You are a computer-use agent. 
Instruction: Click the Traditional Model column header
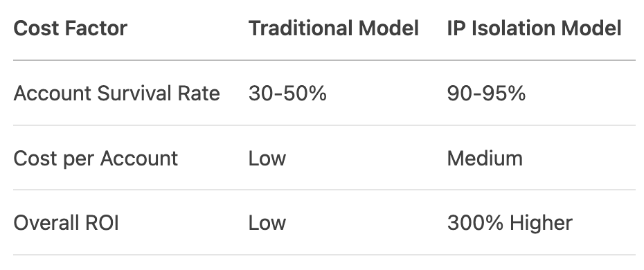click(334, 28)
